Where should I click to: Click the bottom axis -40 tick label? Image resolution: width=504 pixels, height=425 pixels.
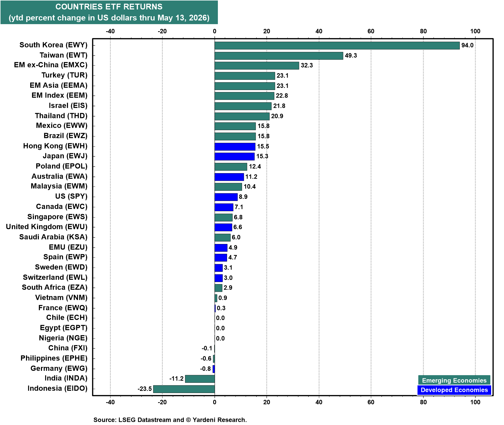tap(110, 402)
